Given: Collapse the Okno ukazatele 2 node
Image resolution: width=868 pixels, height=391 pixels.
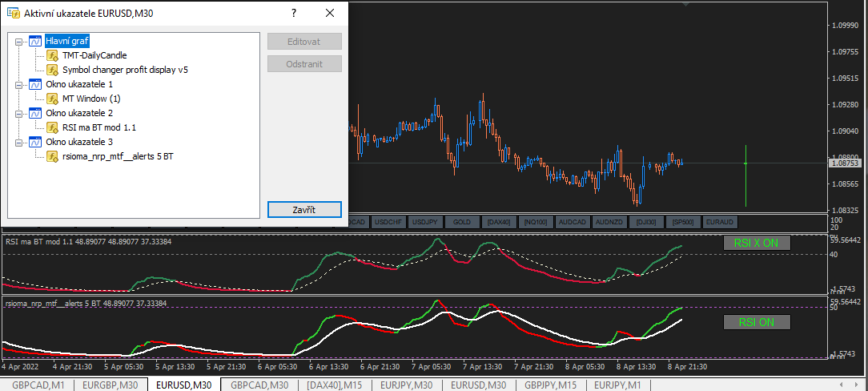Looking at the screenshot, I should click(19, 114).
